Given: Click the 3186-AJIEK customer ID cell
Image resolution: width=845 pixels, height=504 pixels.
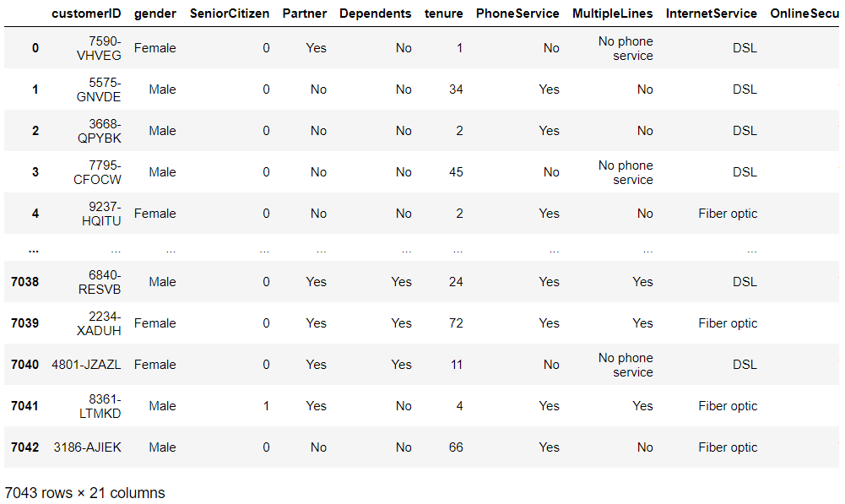Looking at the screenshot, I should coord(88,447).
